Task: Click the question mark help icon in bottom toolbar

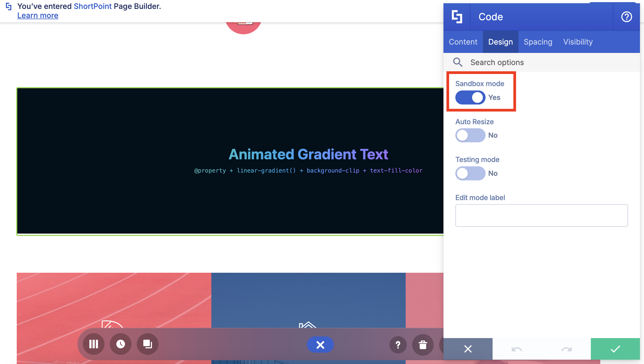Action: pos(398,345)
